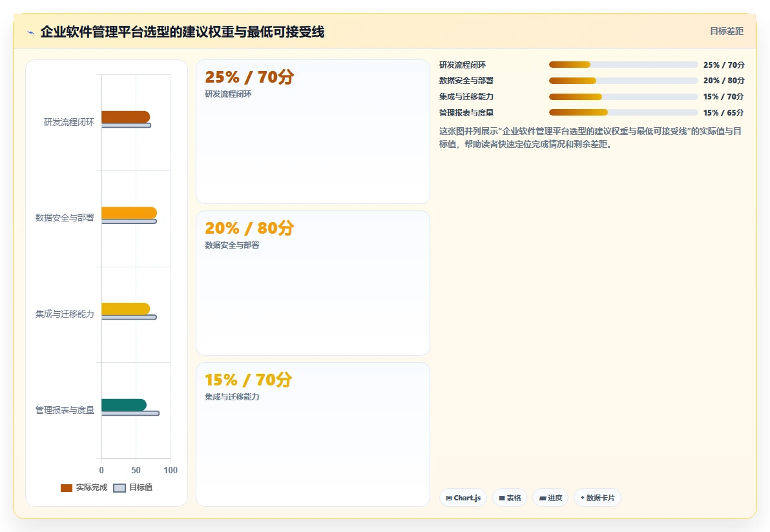
Task: Click the x-axis value 100
Action: point(171,470)
